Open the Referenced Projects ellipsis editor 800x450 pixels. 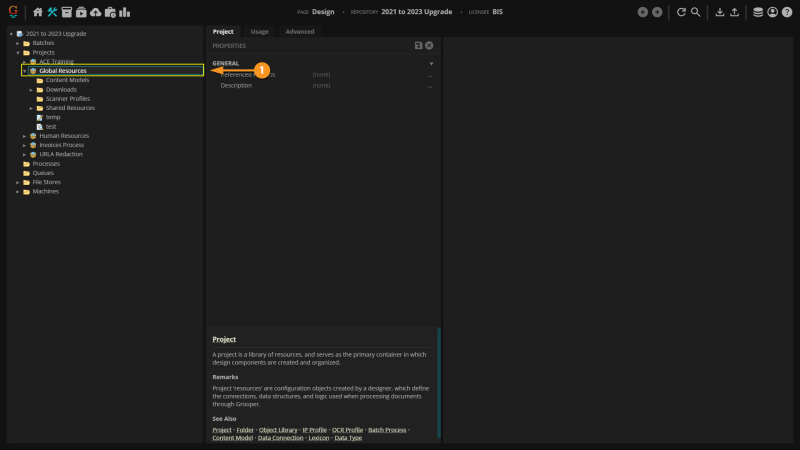(x=430, y=75)
